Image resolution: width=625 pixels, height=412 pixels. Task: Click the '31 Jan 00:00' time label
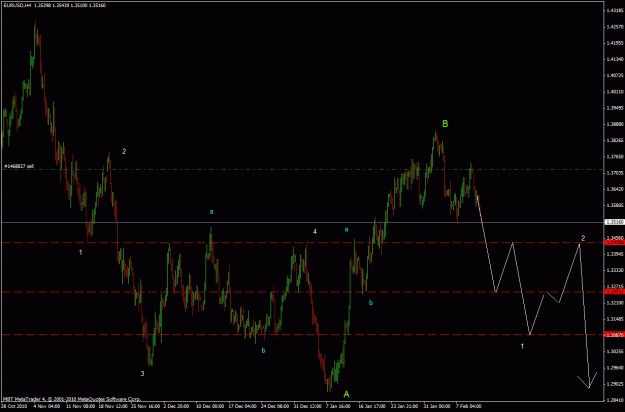click(438, 406)
